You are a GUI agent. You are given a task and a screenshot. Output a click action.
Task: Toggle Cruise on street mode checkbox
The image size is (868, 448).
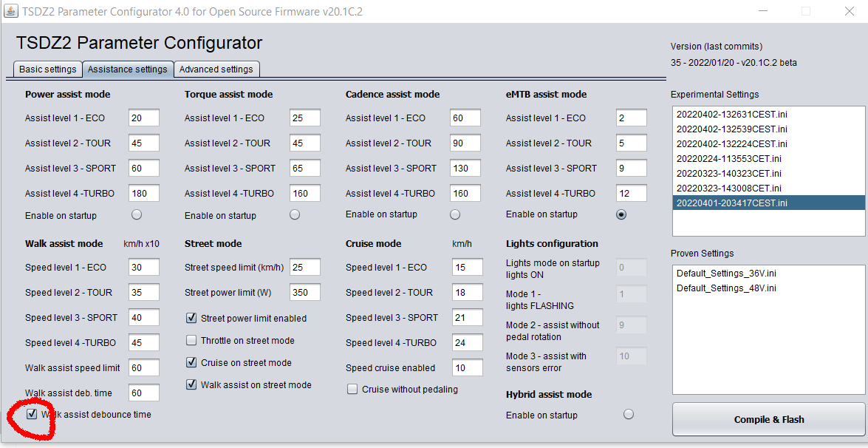point(191,362)
